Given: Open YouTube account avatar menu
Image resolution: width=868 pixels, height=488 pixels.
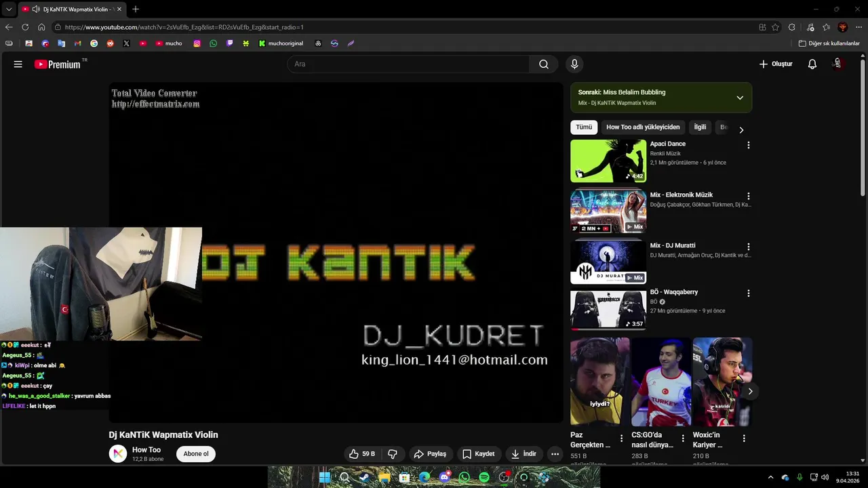Looking at the screenshot, I should [837, 64].
